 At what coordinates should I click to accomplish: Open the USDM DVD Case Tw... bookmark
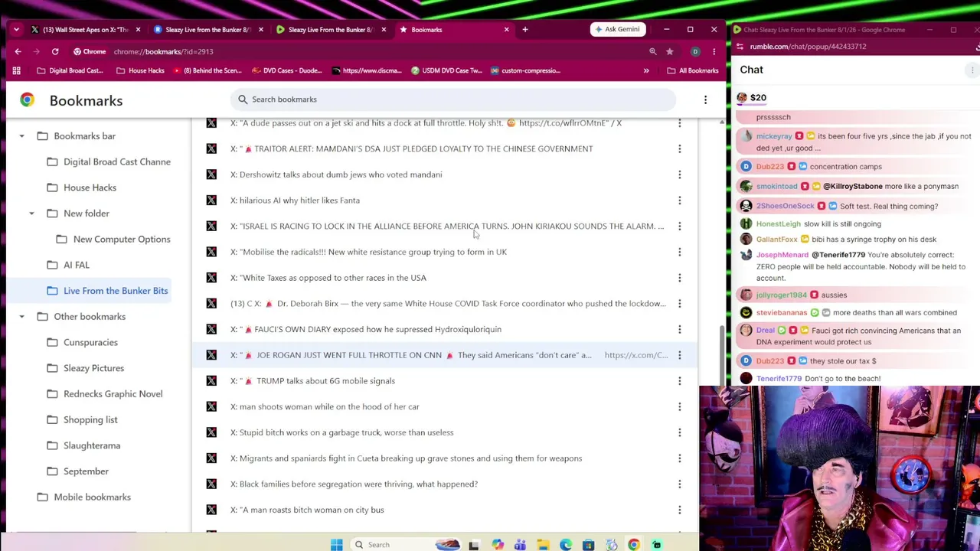click(446, 70)
